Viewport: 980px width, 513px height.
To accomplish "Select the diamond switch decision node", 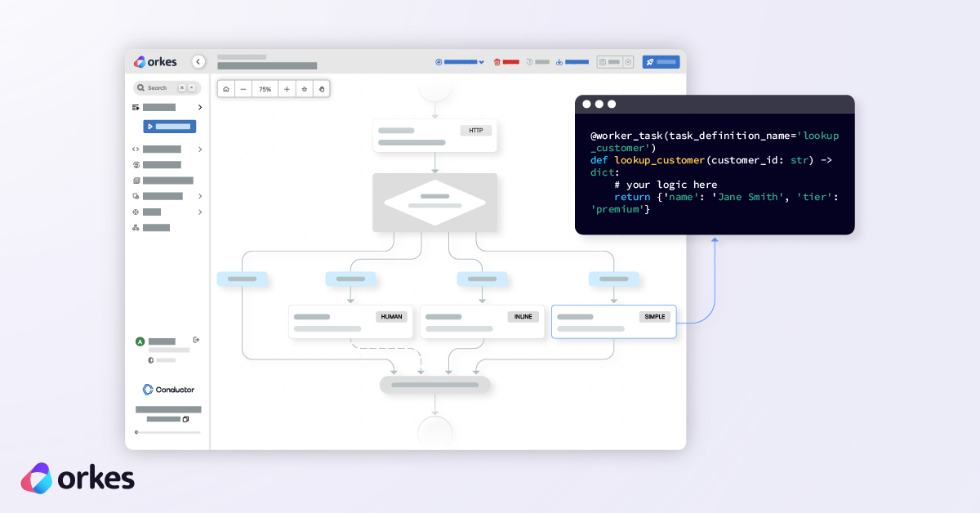I will coord(434,202).
